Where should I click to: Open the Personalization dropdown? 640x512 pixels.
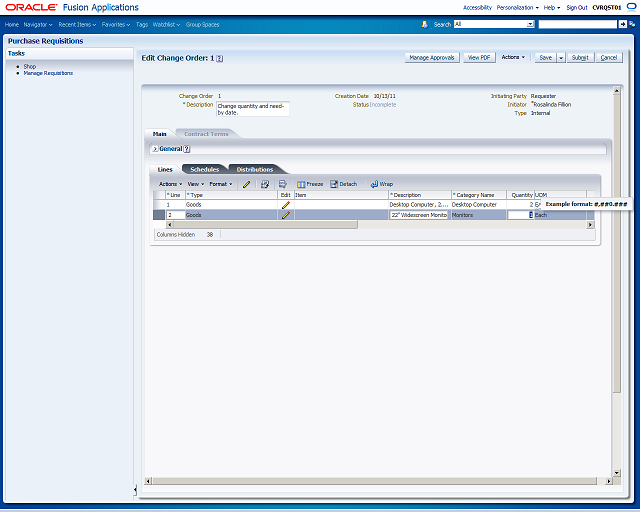(518, 7)
